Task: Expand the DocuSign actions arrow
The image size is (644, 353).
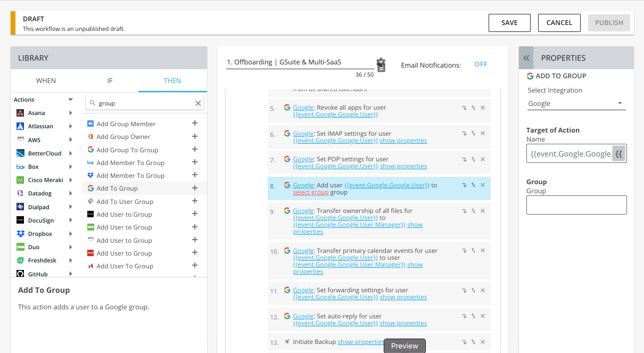Action: [71, 220]
